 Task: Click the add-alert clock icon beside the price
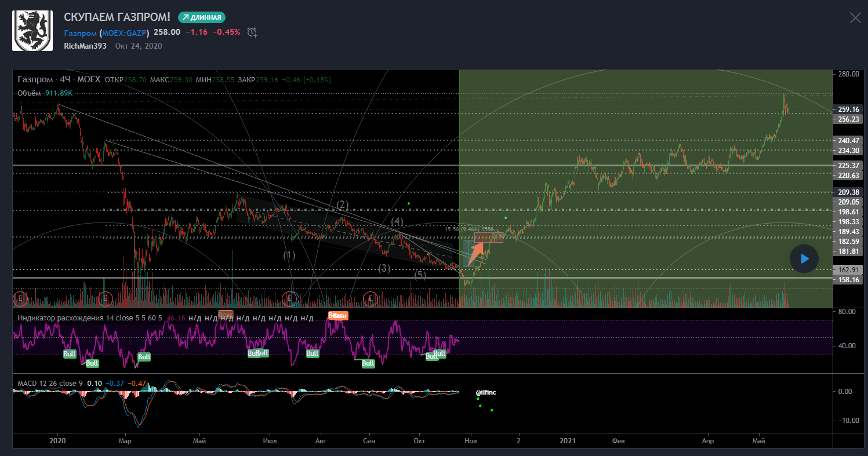tap(252, 32)
